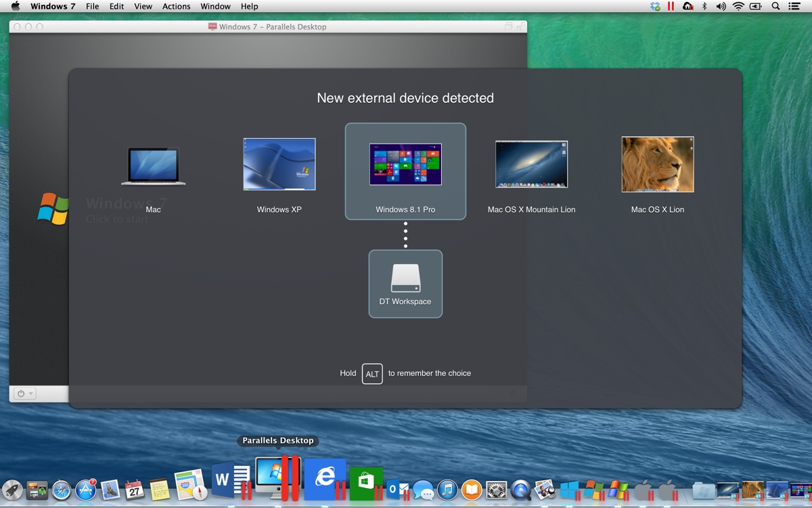Open the Actions menu
Viewport: 812px width, 508px height.
pyautogui.click(x=176, y=7)
